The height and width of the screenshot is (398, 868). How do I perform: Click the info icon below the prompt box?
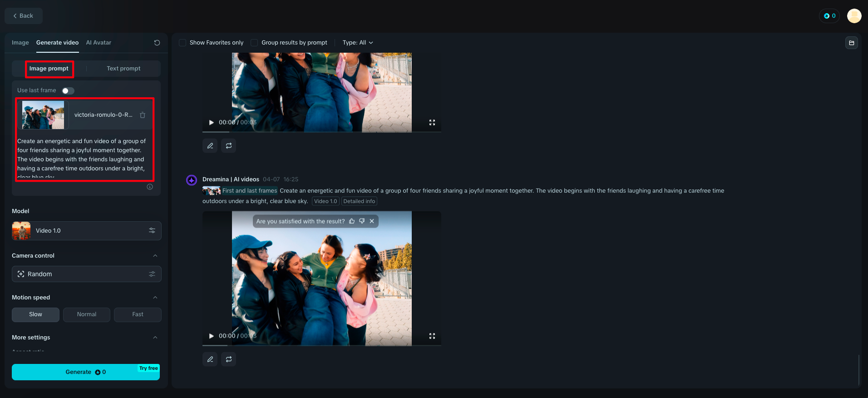150,187
